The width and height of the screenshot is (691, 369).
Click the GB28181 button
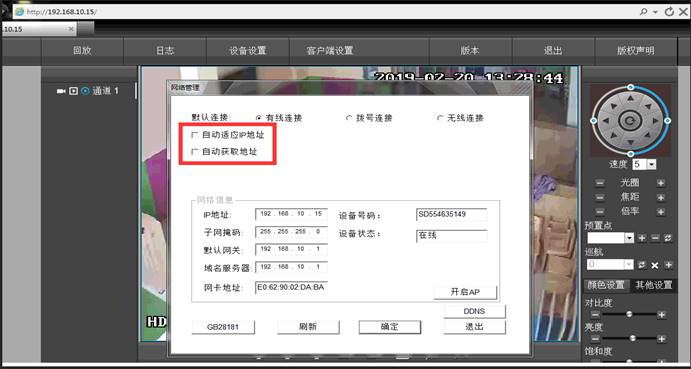coord(223,327)
